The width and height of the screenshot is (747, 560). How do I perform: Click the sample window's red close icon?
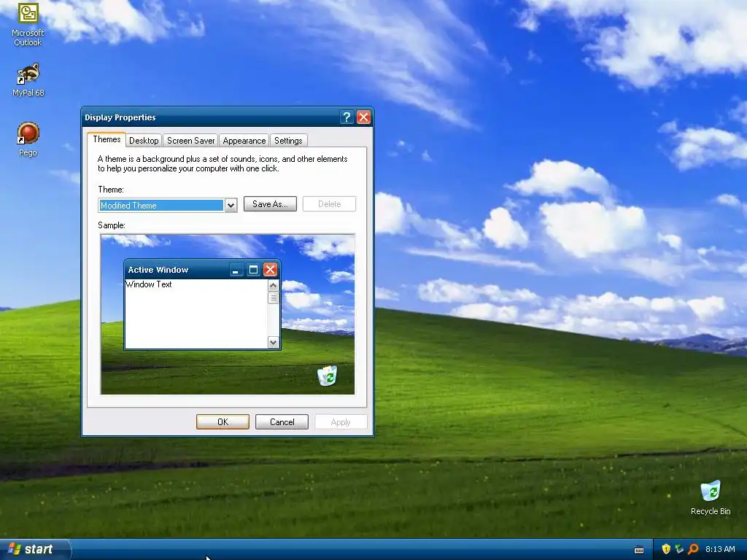[270, 270]
